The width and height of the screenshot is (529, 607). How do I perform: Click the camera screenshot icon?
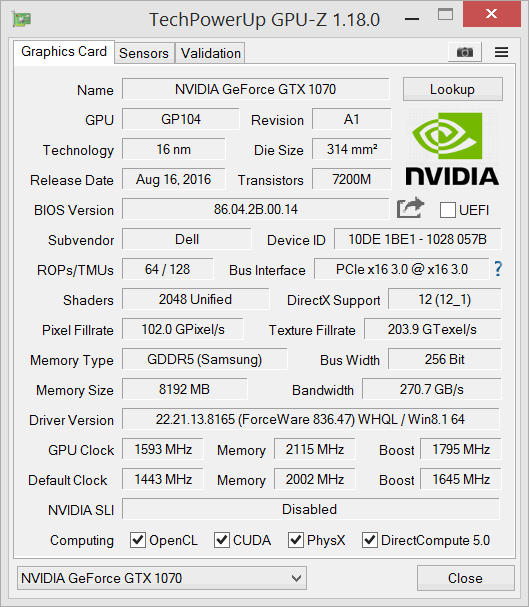coord(464,52)
